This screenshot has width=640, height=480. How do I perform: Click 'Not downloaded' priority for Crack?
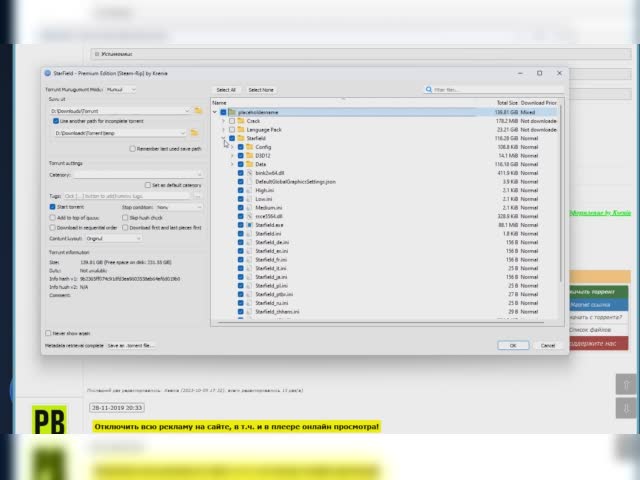(x=538, y=121)
